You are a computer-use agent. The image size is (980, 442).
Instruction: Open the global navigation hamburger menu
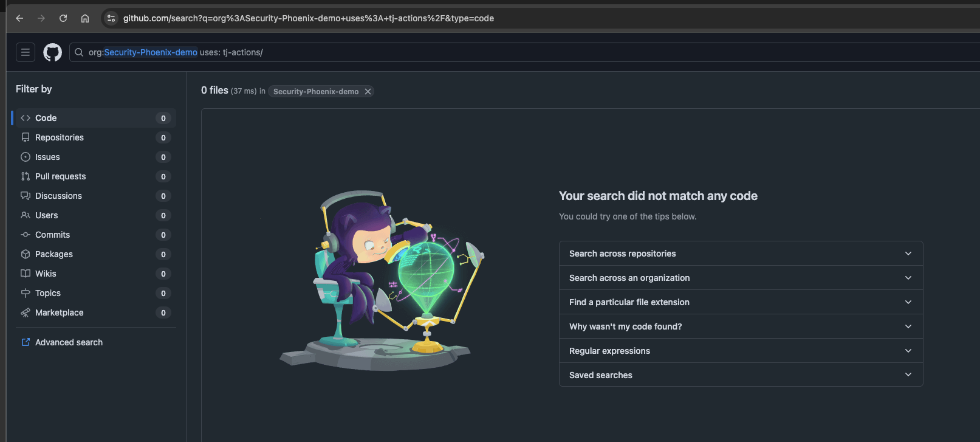coord(25,52)
